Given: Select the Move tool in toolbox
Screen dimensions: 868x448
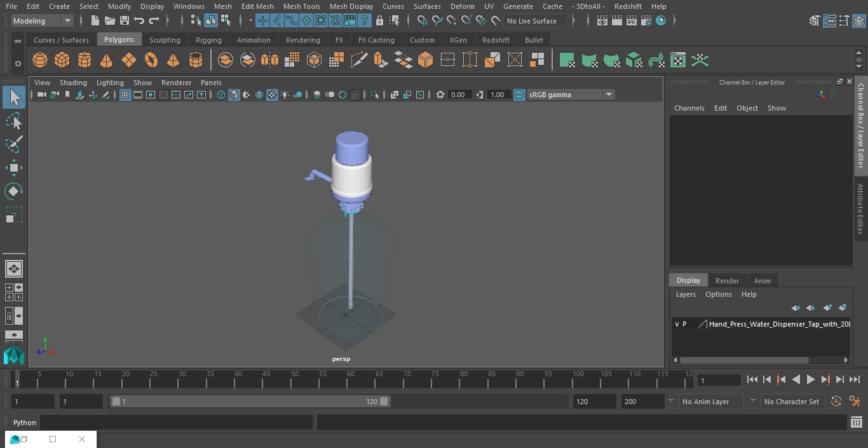Looking at the screenshot, I should (x=13, y=168).
